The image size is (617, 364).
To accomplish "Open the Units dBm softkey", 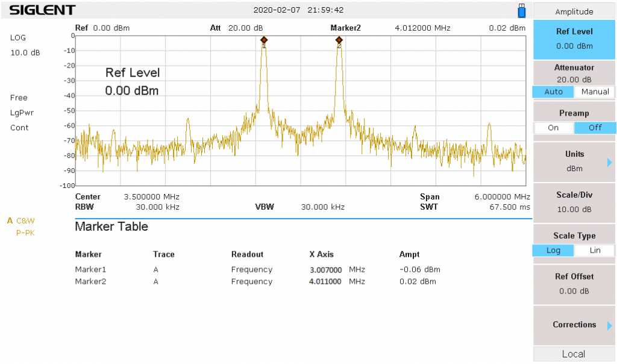I will (x=574, y=162).
